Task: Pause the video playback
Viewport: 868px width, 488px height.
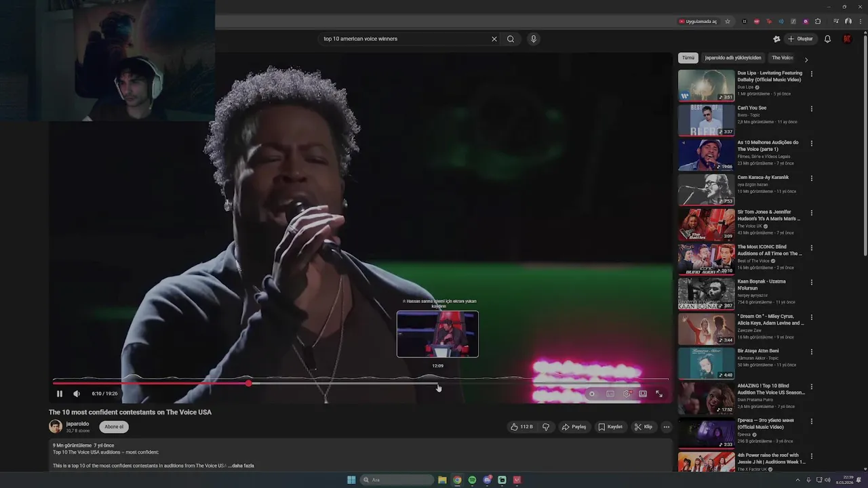Action: tap(59, 394)
